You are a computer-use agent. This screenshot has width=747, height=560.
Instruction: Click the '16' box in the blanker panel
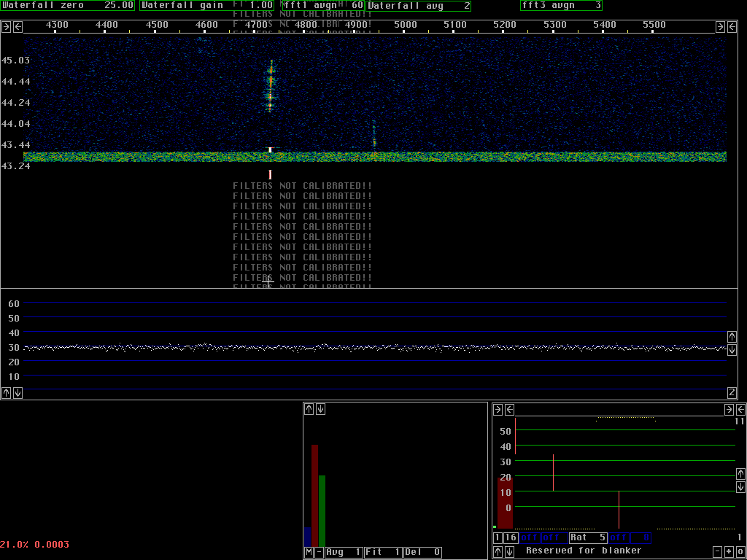(x=511, y=538)
